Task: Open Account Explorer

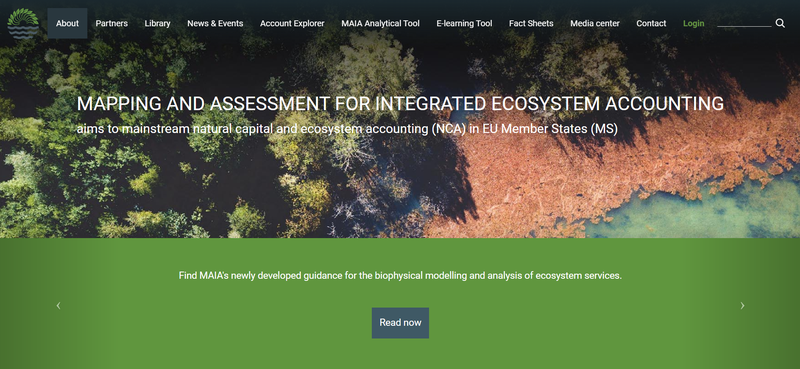Action: tap(292, 23)
